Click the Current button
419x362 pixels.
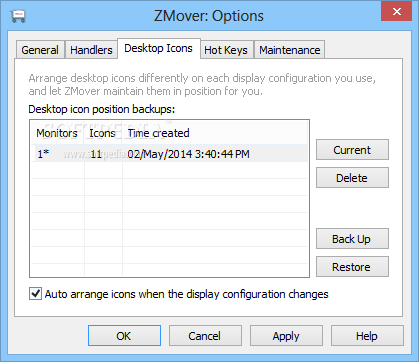click(352, 150)
